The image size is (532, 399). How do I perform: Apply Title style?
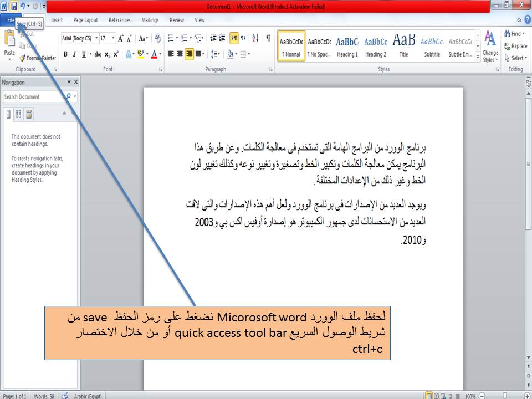pos(404,46)
